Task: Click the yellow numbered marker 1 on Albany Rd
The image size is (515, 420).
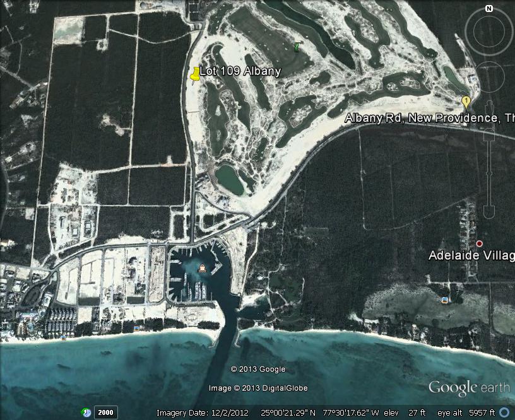Action: pyautogui.click(x=466, y=102)
